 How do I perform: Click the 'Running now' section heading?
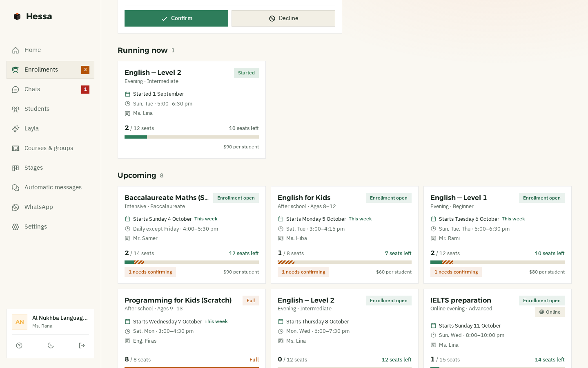point(143,50)
